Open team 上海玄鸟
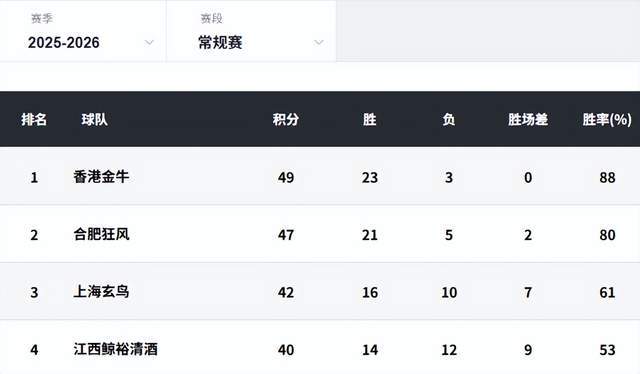 [101, 292]
